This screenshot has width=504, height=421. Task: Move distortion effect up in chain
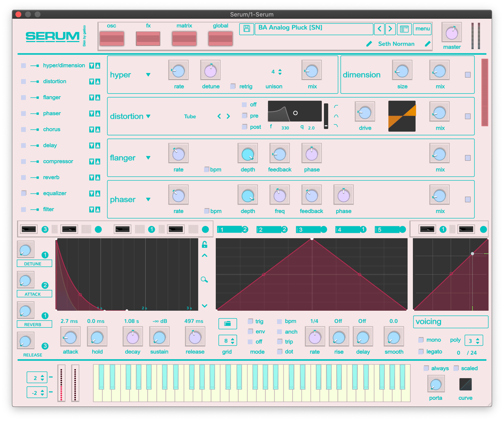pos(98,82)
